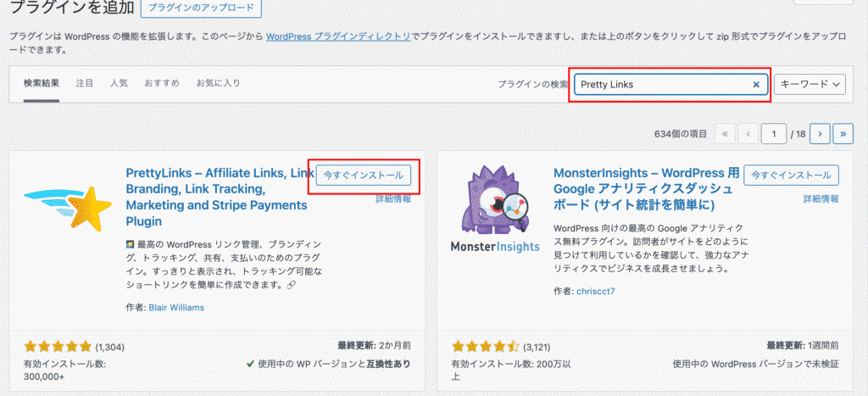Install the MonsterInsights plugin now

(x=791, y=176)
